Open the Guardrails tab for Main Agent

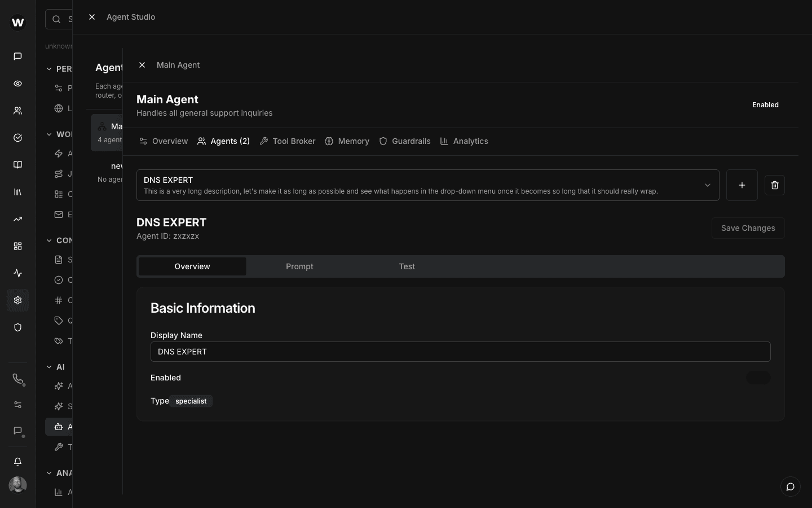click(405, 141)
